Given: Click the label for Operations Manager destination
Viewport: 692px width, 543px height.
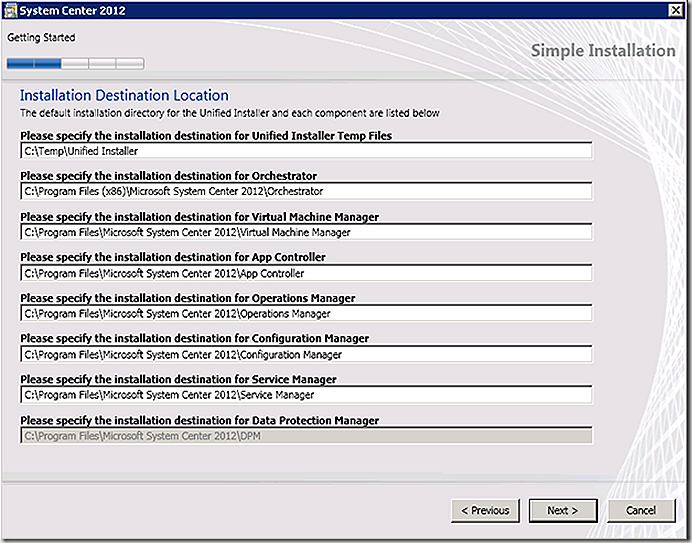Looking at the screenshot, I should 188,298.
